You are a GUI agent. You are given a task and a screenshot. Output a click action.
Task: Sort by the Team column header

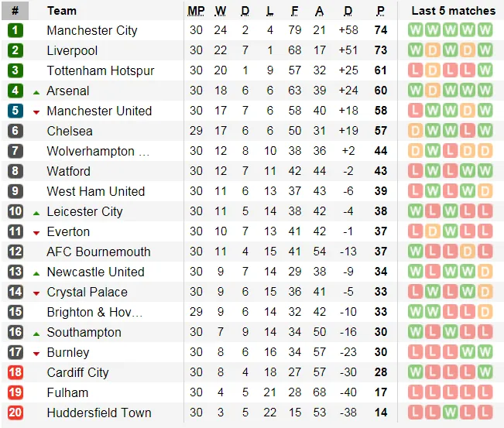click(x=62, y=11)
